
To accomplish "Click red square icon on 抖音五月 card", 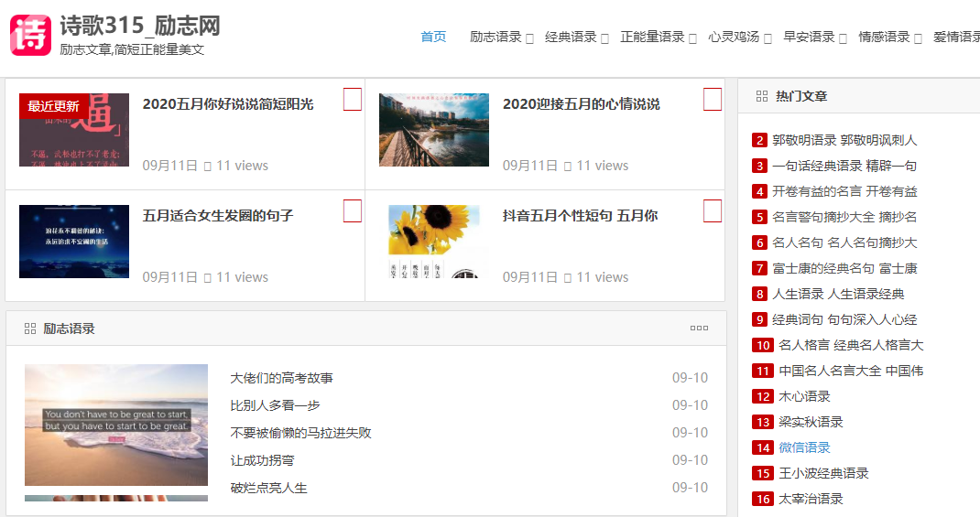I will (713, 211).
